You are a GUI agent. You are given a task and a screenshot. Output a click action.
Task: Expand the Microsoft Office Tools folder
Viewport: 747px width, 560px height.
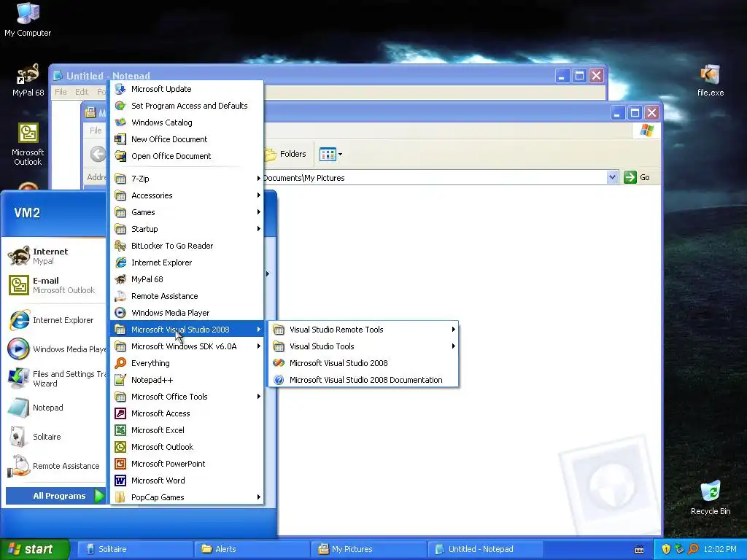click(187, 397)
